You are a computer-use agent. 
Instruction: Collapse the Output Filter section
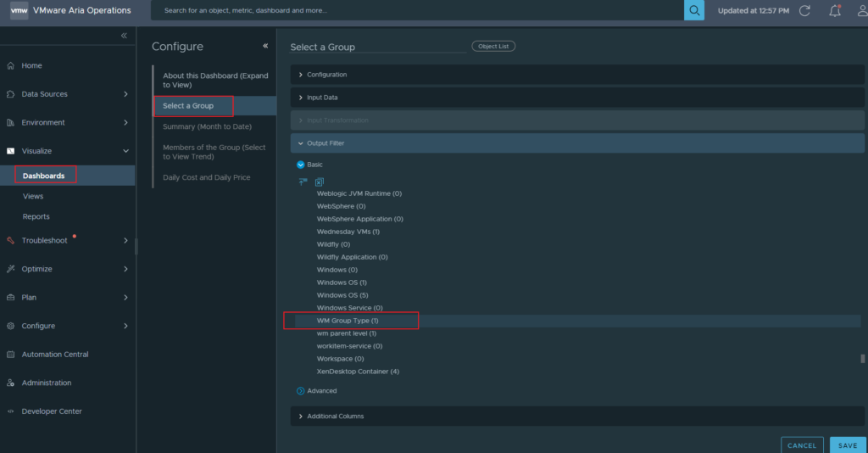click(576, 143)
